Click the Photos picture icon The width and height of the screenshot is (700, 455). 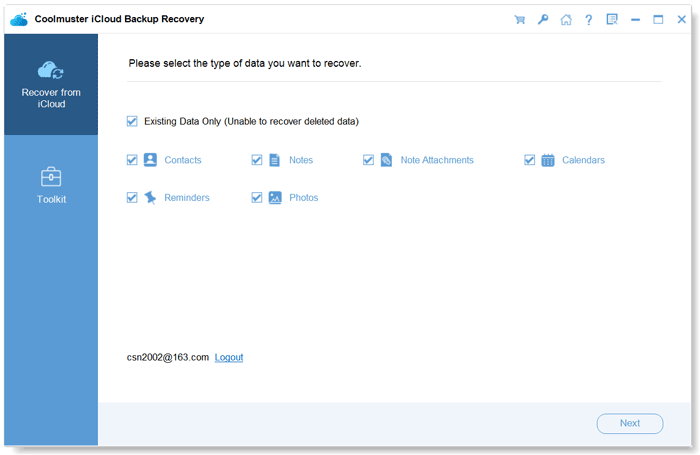click(275, 198)
